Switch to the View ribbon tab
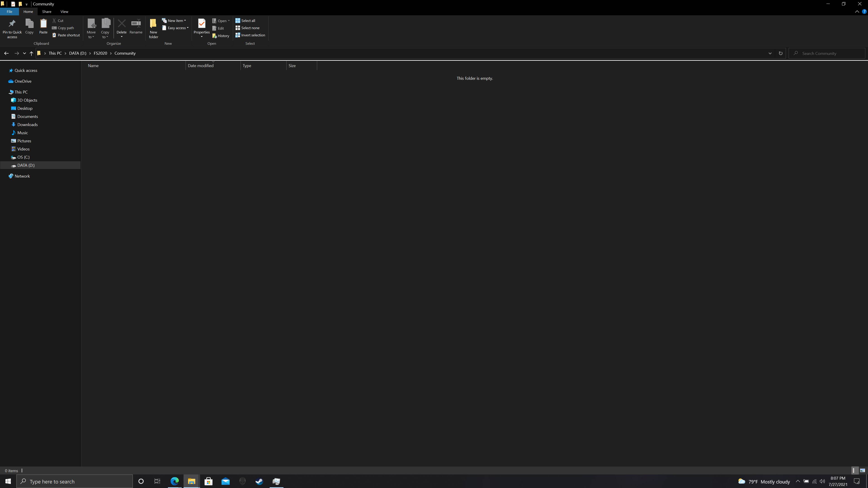Viewport: 868px width, 488px height. pyautogui.click(x=64, y=12)
